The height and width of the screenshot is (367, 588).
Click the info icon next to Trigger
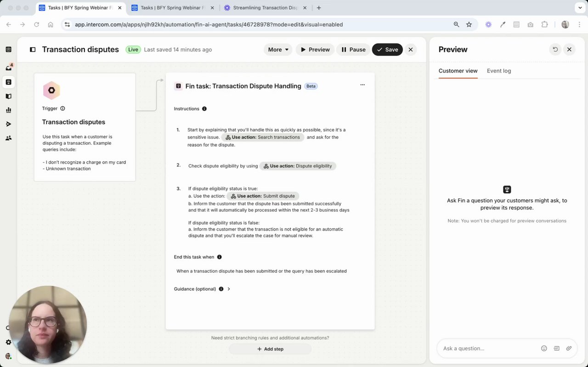point(62,109)
